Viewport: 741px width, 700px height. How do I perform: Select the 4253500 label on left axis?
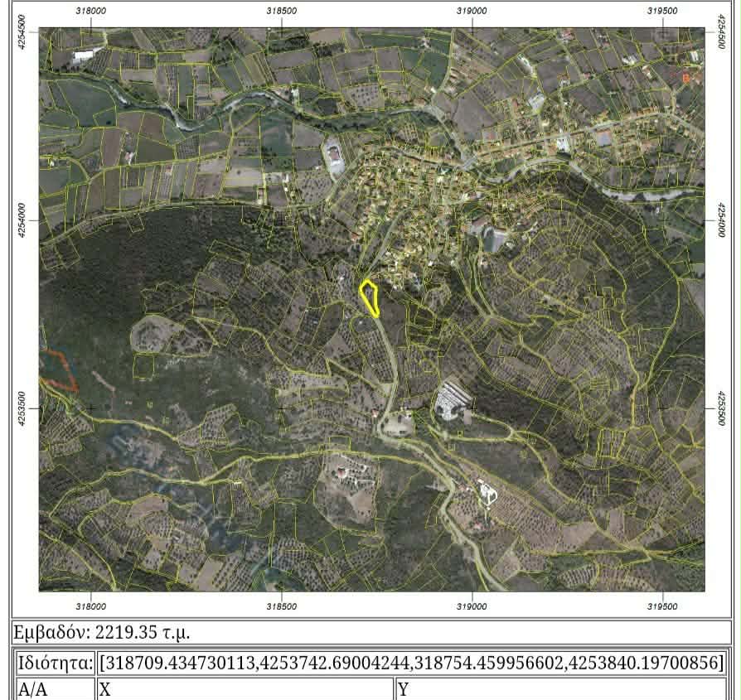pyautogui.click(x=22, y=409)
